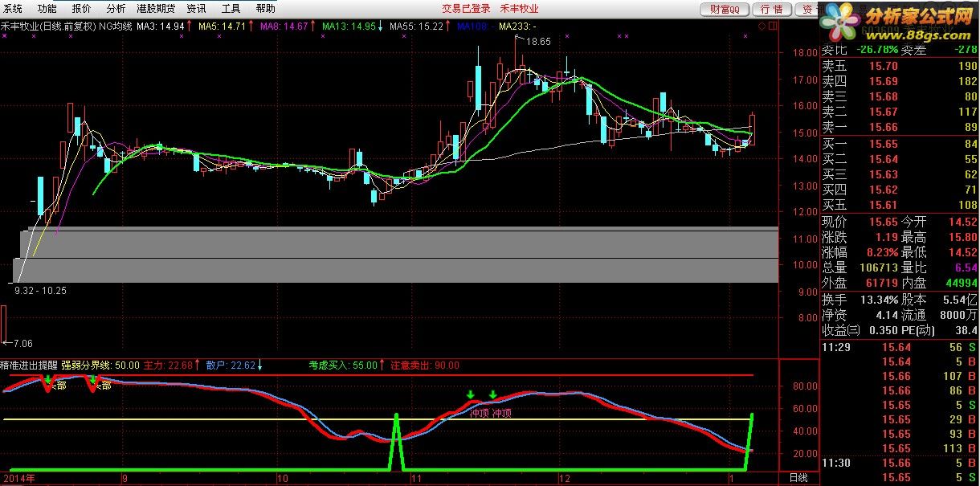Open the 功能 menu
Viewport: 980px width, 486px height.
[x=47, y=9]
